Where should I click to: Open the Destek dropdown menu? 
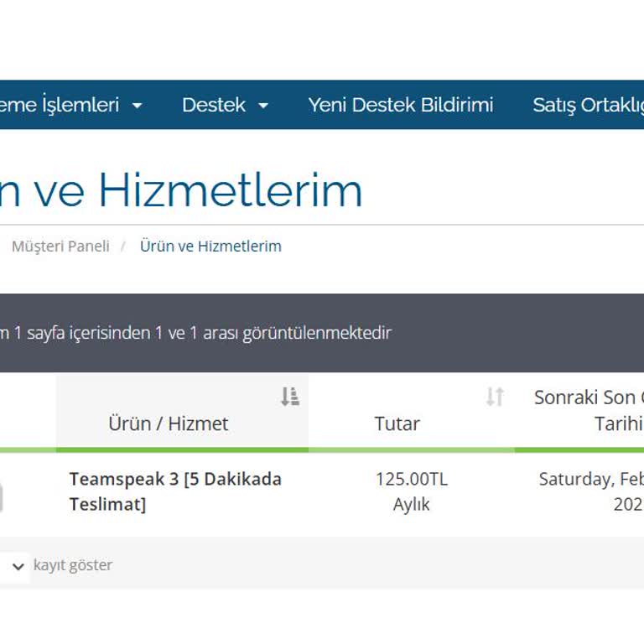tap(225, 105)
